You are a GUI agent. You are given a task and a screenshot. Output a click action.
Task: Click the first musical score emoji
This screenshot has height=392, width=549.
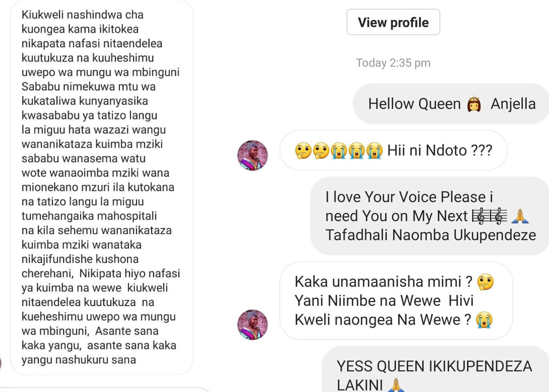(x=480, y=216)
